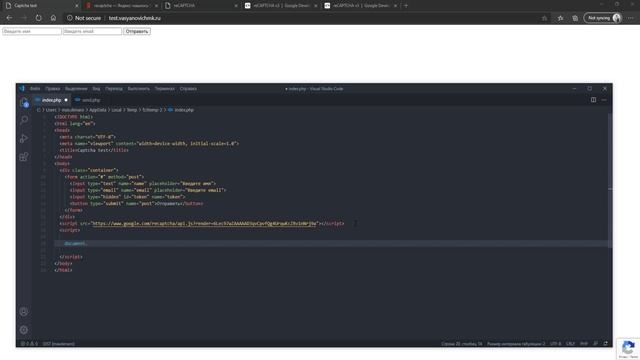
Task: Expand the AppData breadcrumb segment
Action: pyautogui.click(x=98, y=110)
